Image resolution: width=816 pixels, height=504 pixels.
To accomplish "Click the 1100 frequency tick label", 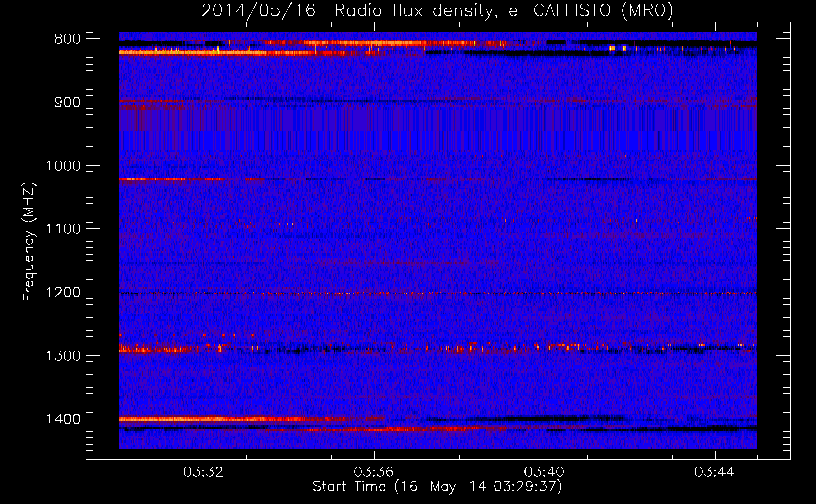I will tap(63, 229).
